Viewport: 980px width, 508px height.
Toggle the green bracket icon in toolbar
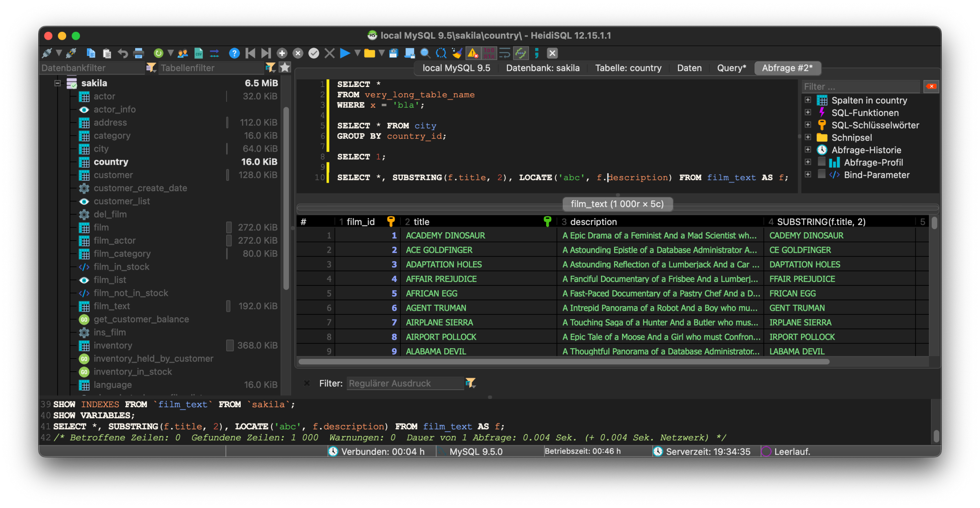[x=521, y=53]
